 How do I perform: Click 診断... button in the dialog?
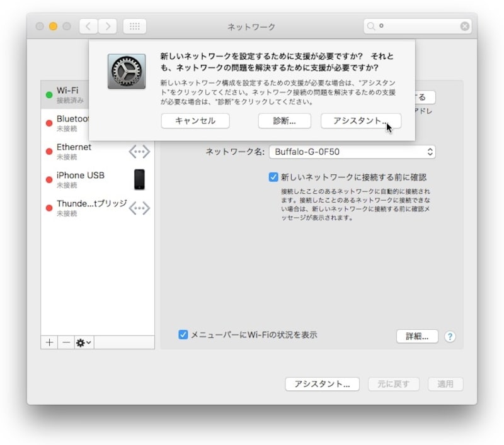tap(284, 121)
